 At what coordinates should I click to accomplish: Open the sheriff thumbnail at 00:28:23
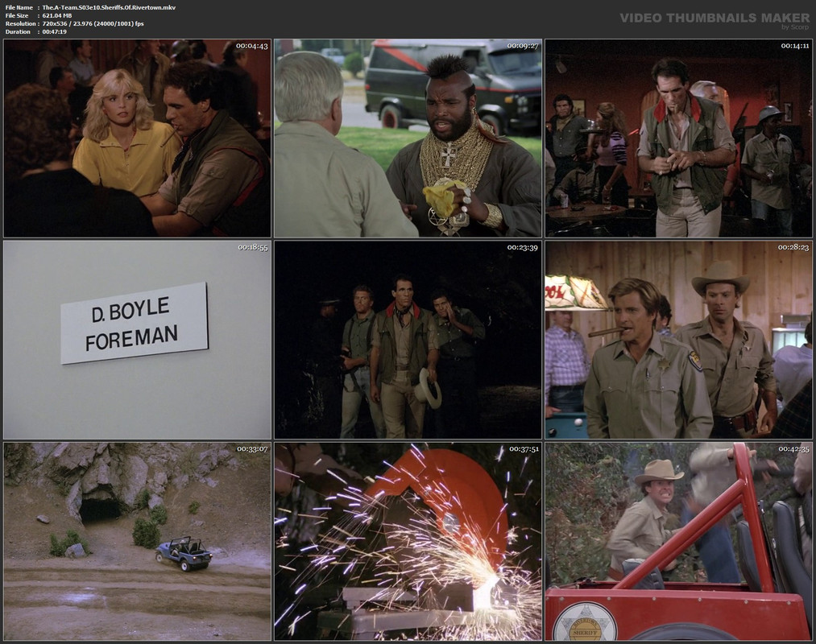tap(678, 340)
